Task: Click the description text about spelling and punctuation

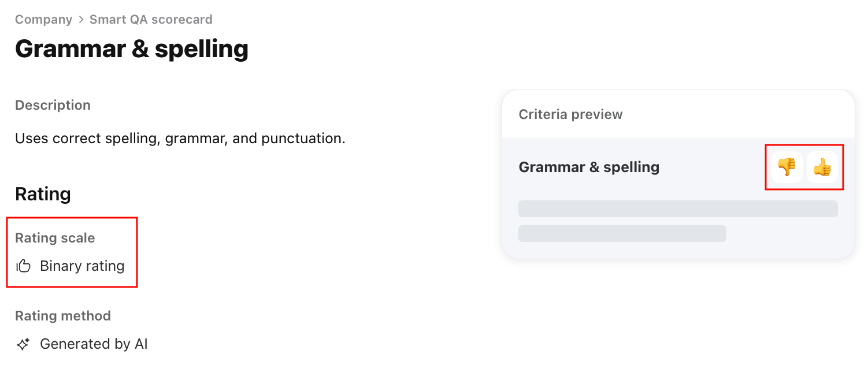Action: 180,139
